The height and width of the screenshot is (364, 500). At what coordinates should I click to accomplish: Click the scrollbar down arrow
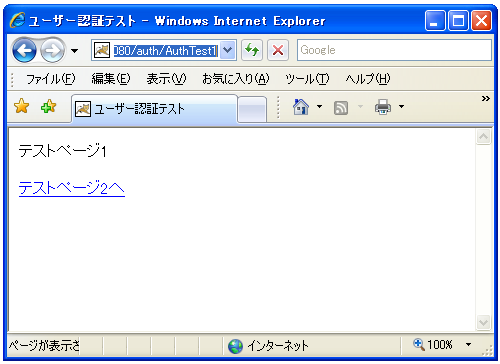[483, 322]
